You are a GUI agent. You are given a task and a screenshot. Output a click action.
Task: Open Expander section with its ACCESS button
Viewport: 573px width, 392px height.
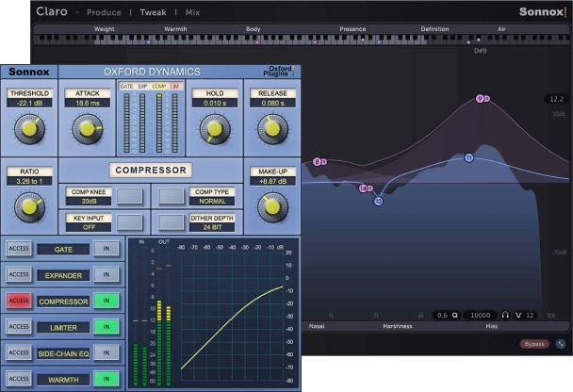coord(18,276)
